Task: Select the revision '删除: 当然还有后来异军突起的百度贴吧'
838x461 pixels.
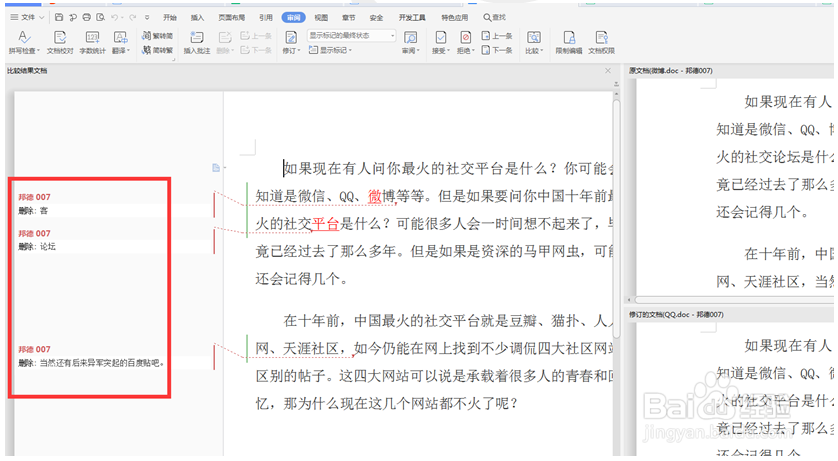Action: coord(91,363)
